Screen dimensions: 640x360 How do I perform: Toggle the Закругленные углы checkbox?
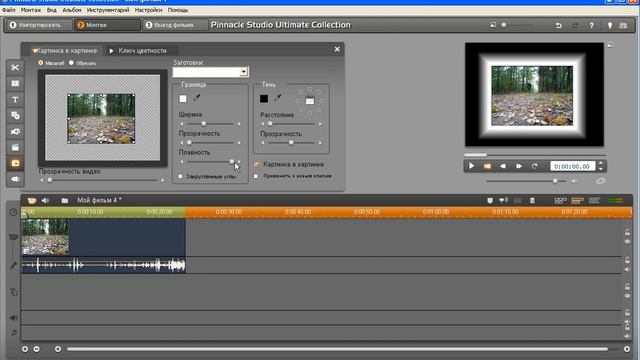tap(180, 176)
